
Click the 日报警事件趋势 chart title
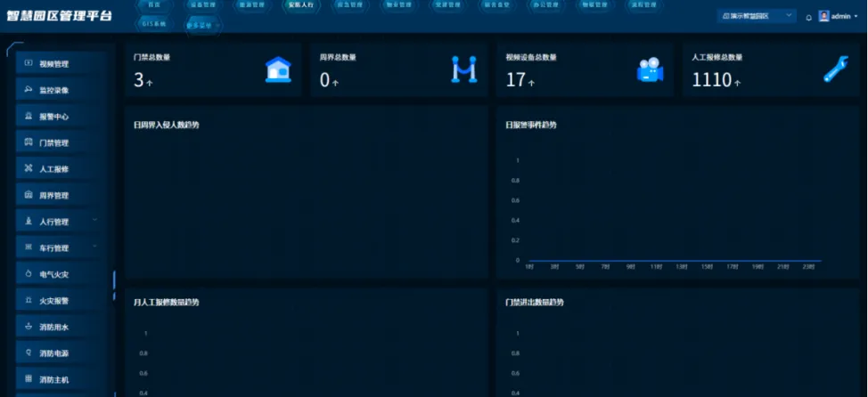click(x=531, y=125)
